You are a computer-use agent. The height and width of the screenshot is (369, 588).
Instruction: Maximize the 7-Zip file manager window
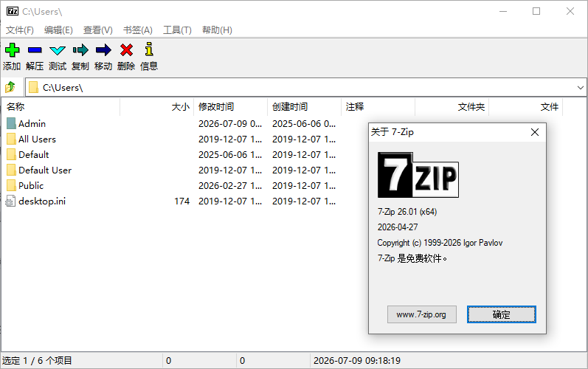[x=536, y=11]
